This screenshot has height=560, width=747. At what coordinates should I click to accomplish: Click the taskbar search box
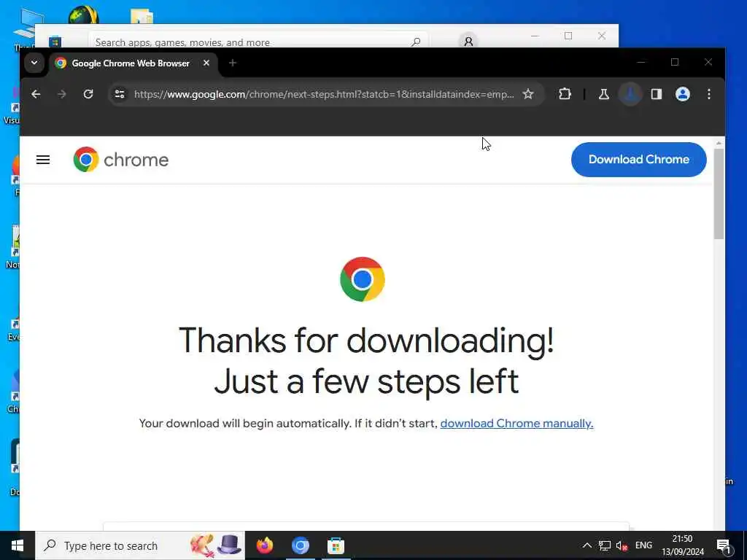140,545
